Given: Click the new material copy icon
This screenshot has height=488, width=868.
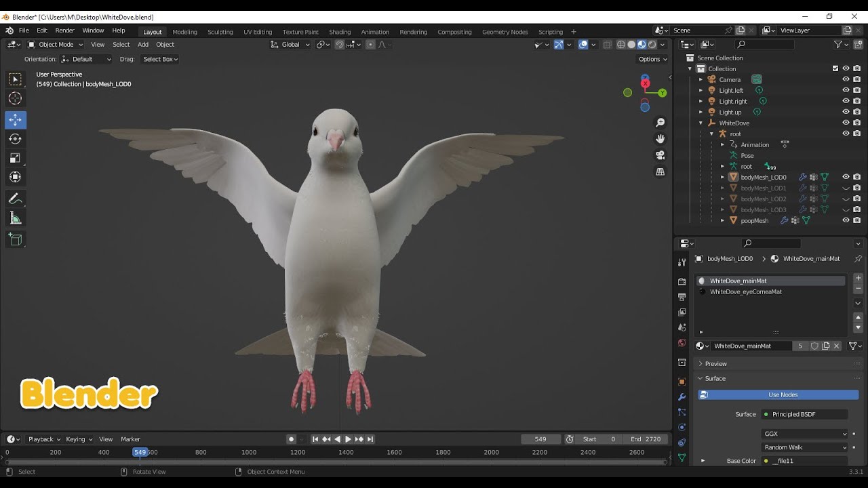Looking at the screenshot, I should pos(825,346).
